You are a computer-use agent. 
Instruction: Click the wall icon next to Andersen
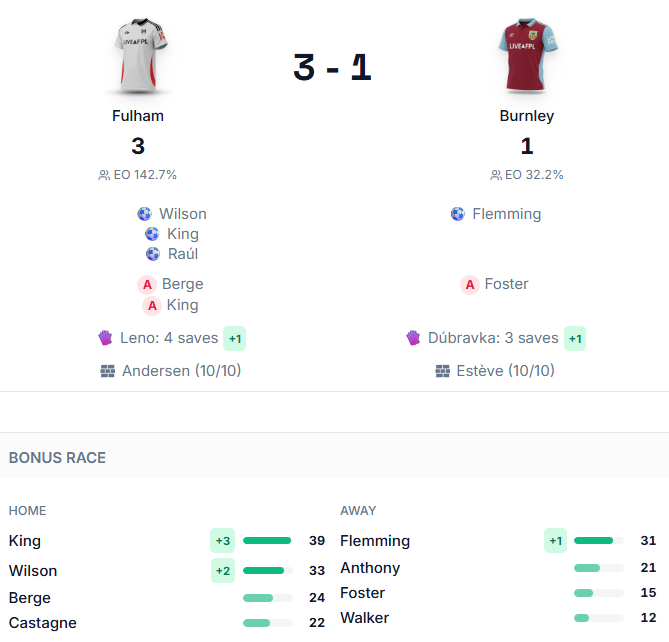[108, 371]
